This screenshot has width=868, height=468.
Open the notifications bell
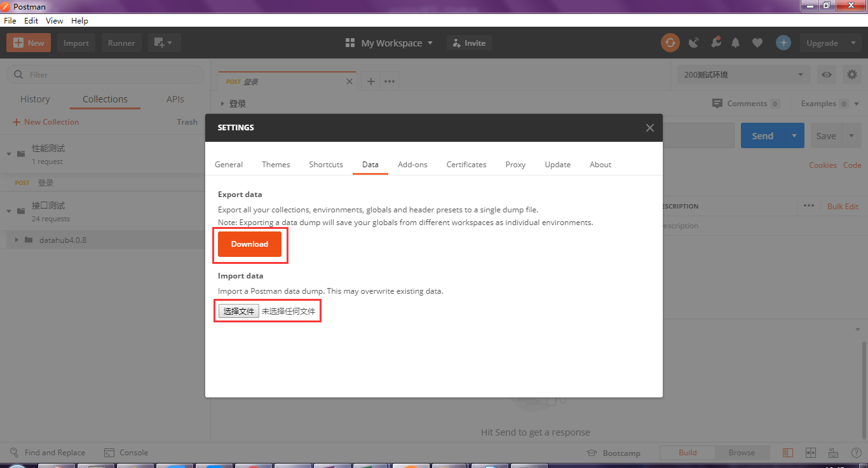736,43
